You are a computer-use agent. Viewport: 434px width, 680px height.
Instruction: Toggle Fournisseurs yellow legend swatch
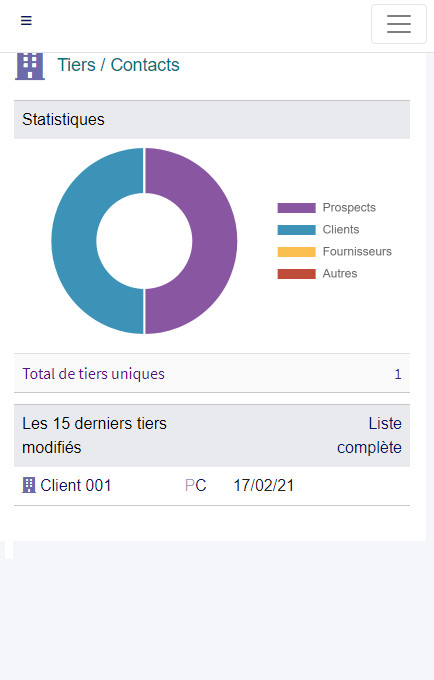tap(297, 252)
